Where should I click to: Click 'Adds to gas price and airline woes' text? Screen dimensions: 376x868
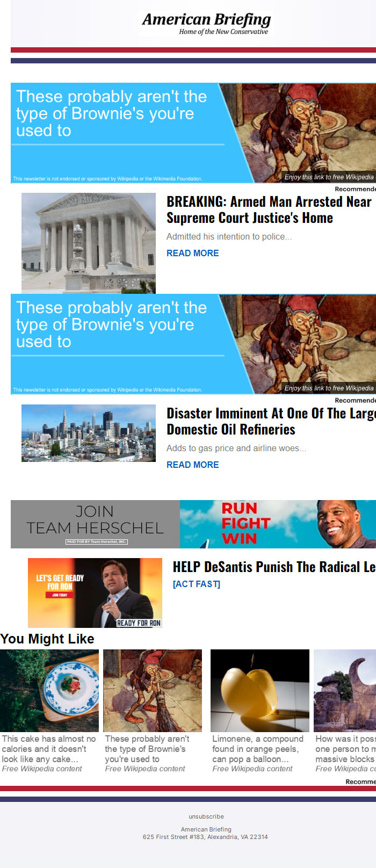tap(236, 448)
